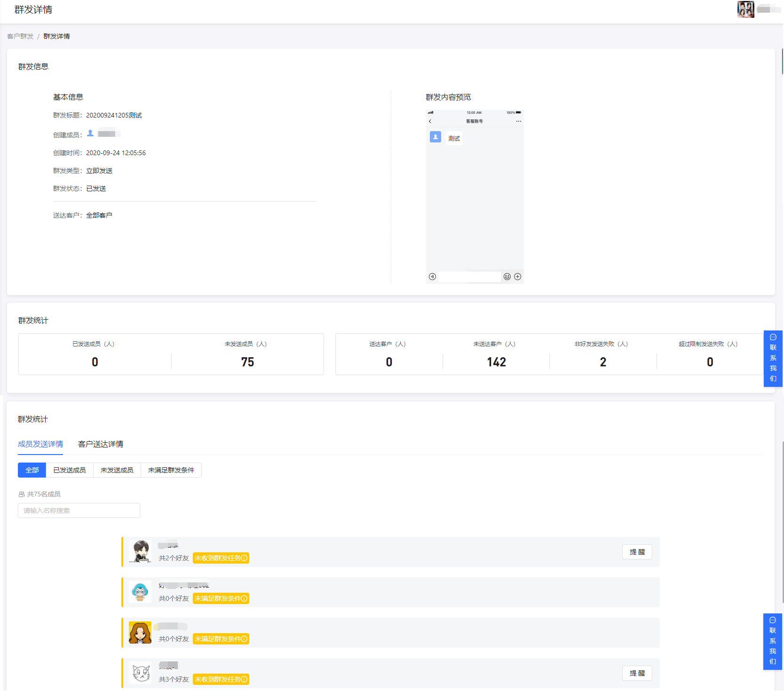Image resolution: width=784 pixels, height=691 pixels.
Task: Click the member name search field
Action: tap(79, 510)
